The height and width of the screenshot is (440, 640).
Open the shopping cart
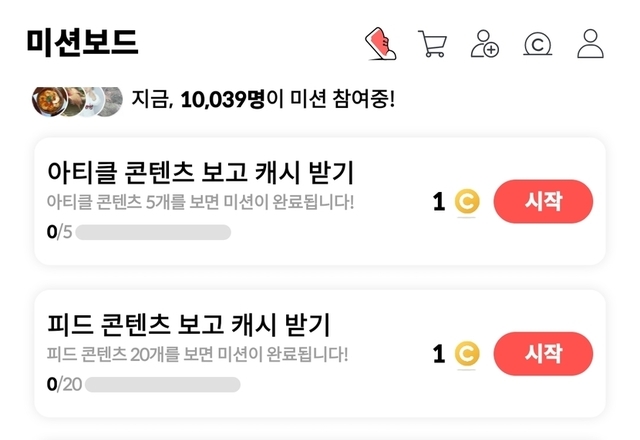(x=433, y=44)
